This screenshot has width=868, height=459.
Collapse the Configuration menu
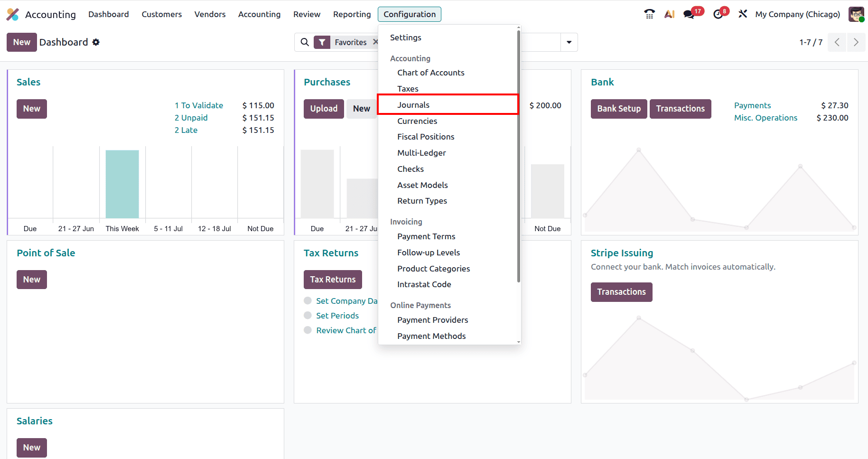coord(410,14)
